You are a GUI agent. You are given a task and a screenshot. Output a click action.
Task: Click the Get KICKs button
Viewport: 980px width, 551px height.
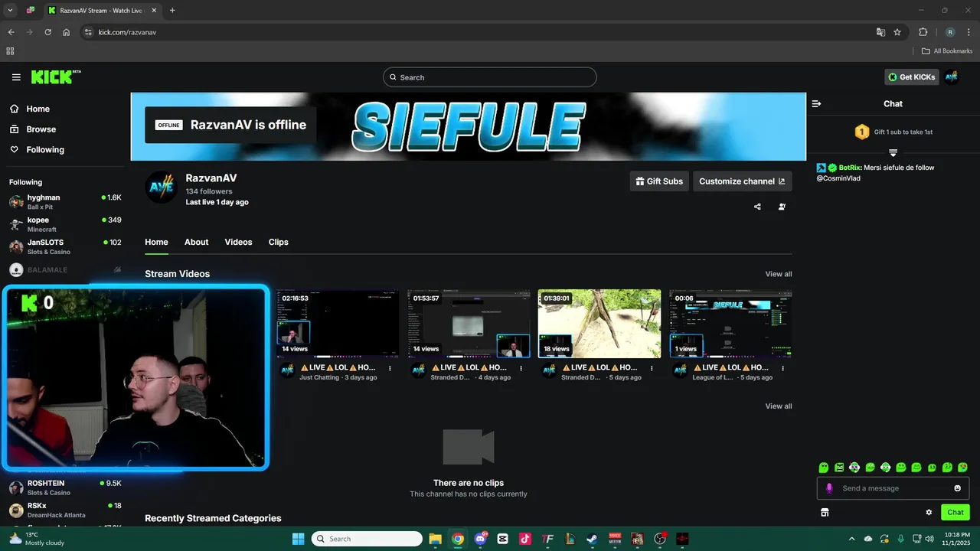[911, 77]
